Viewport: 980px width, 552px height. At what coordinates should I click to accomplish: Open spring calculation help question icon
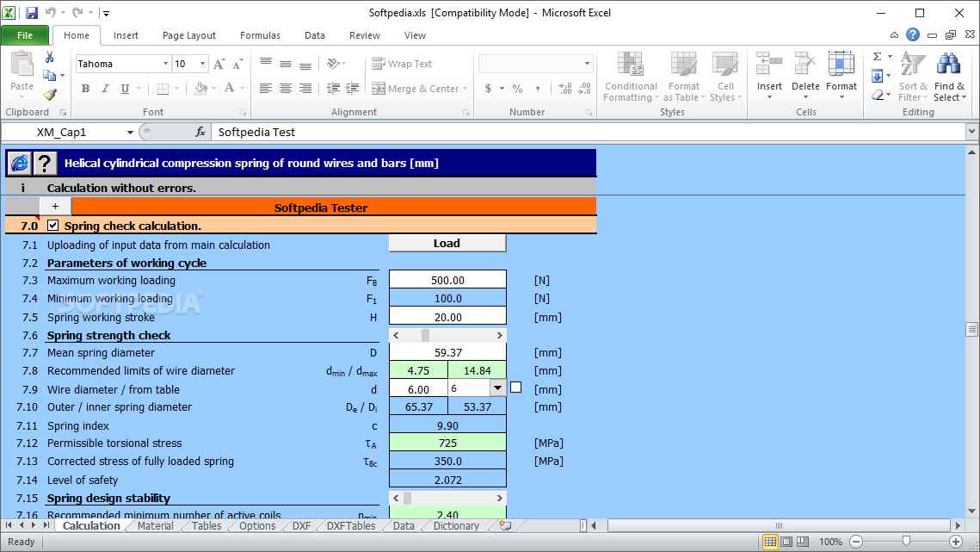click(45, 164)
